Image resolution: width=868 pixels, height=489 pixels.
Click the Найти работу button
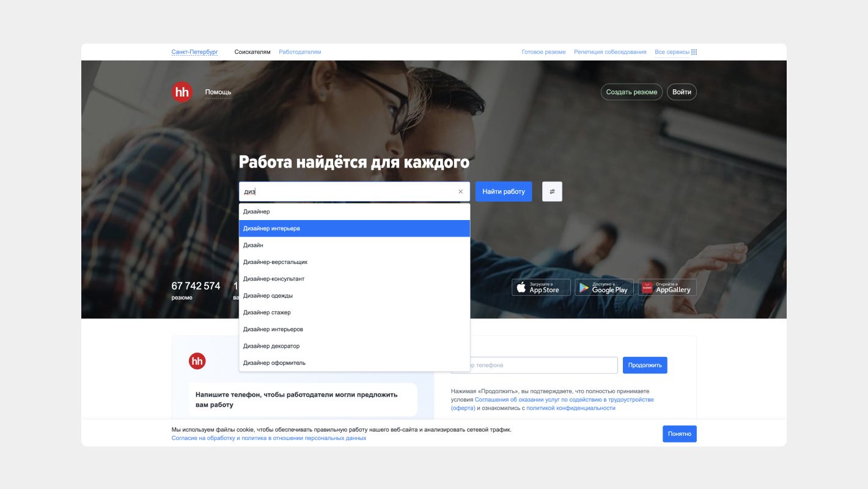[503, 191]
